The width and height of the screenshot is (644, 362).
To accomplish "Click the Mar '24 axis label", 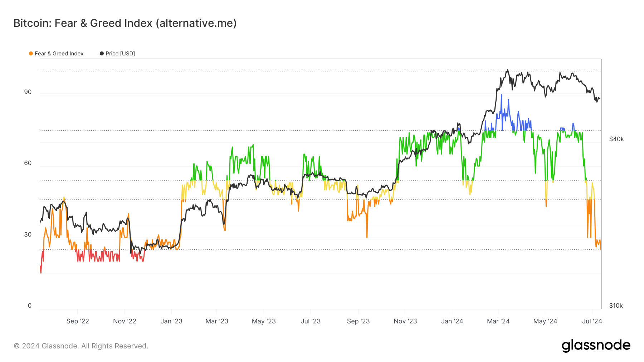I will [498, 321].
